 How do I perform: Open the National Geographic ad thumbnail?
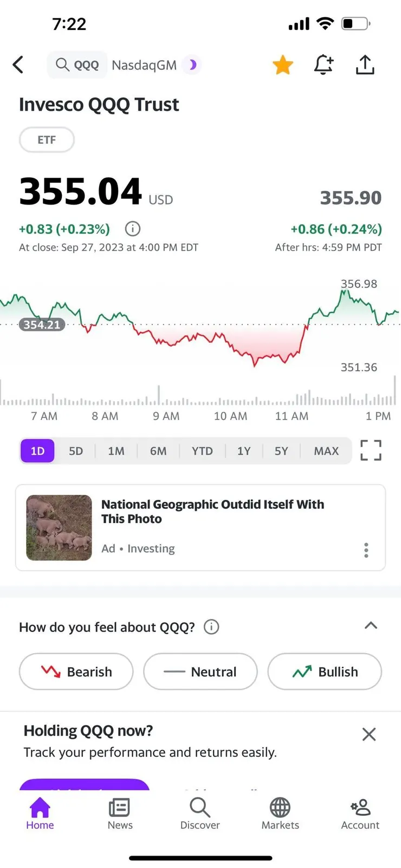pos(59,527)
